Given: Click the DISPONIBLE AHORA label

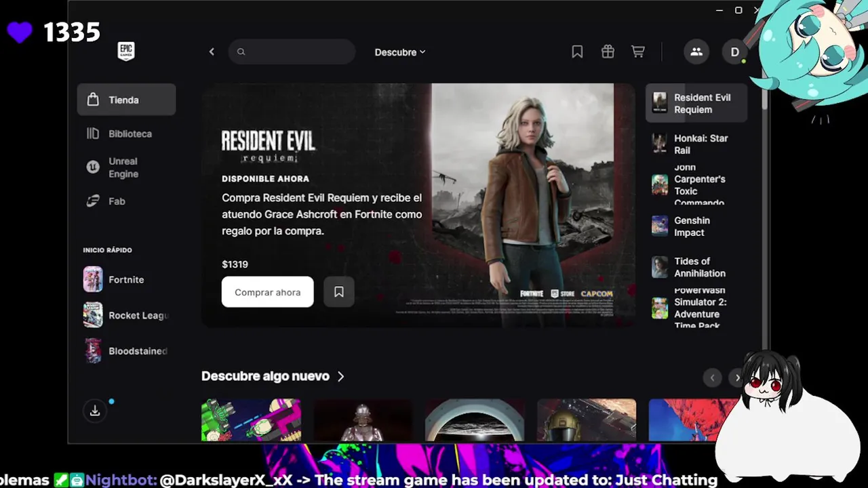Looking at the screenshot, I should coord(265,179).
